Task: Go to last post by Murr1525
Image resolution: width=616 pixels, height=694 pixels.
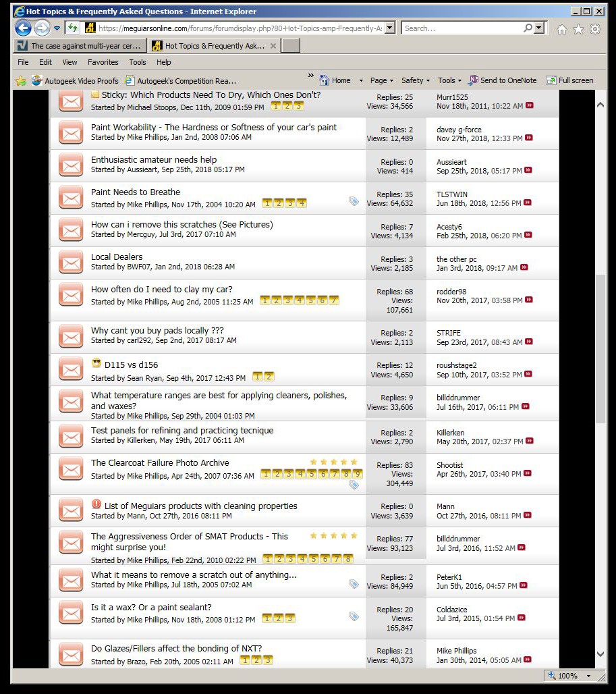Action: [x=530, y=105]
